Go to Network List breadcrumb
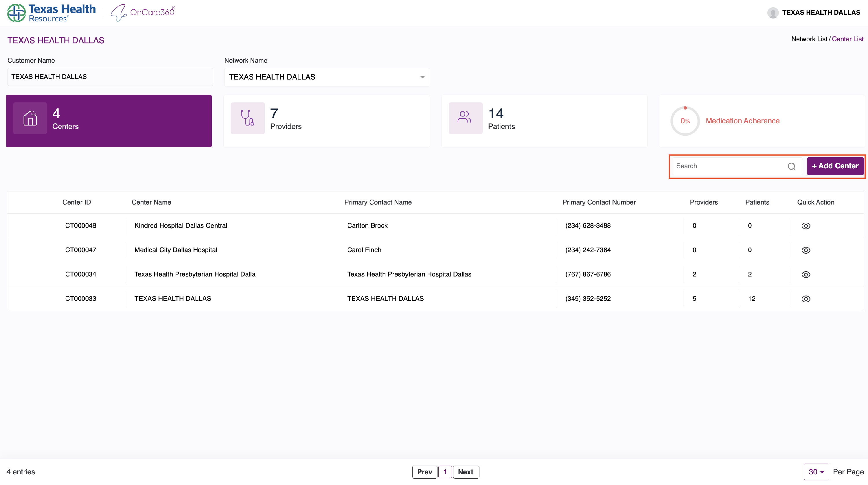Screen dimensions: 868x485 [x=809, y=39]
